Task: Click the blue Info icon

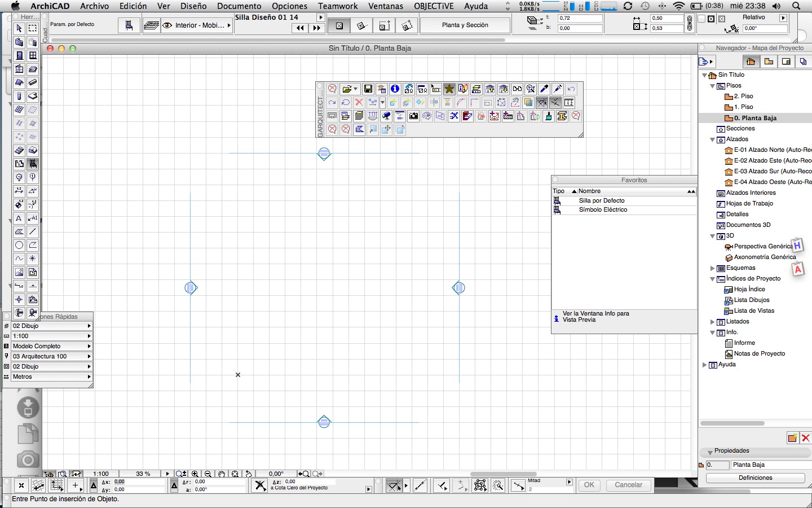Action: (x=395, y=89)
